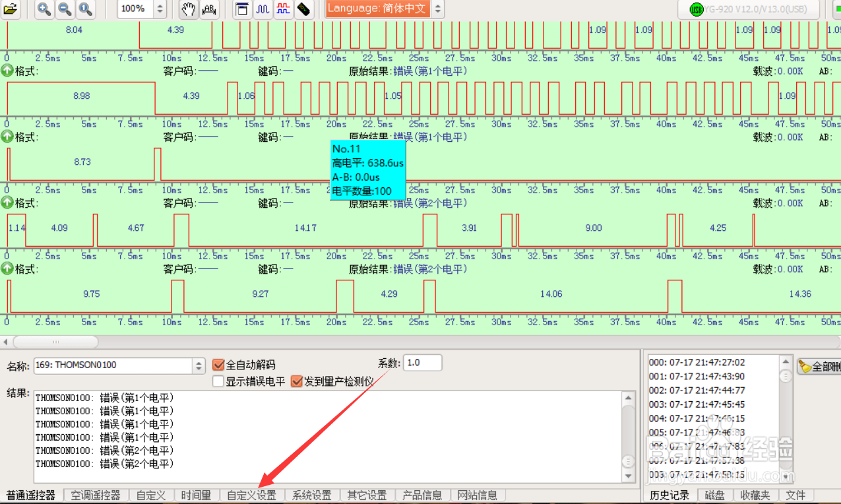Click the 全部删 delete-all button
Screen dimensions: 841x504
pos(819,367)
